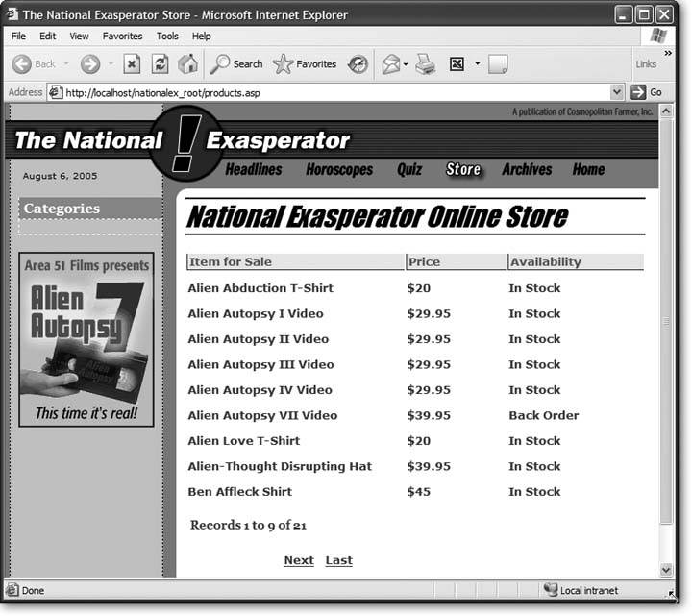The image size is (692, 616).
Task: Jump to the Last records link
Action: (339, 560)
